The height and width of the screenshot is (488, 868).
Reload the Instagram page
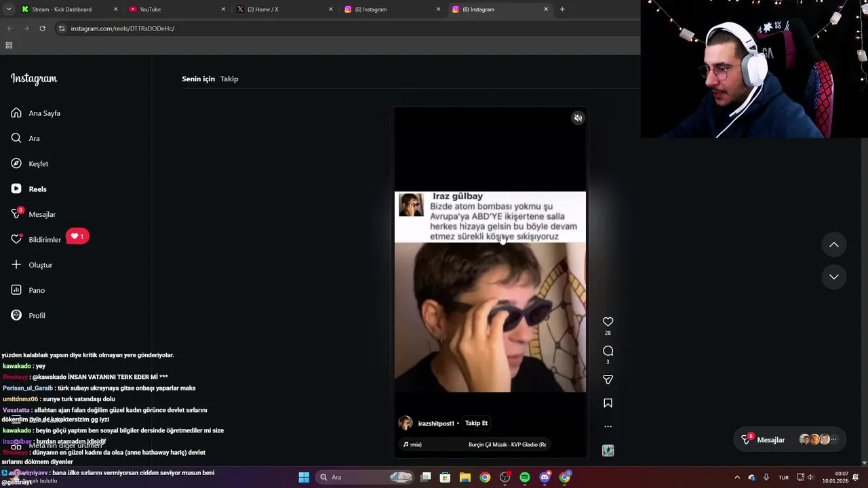[x=42, y=28]
